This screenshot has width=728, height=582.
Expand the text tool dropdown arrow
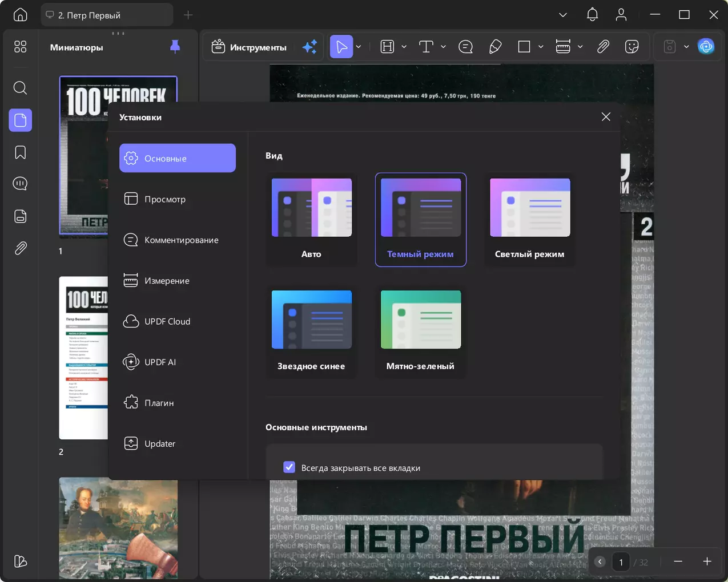[443, 47]
